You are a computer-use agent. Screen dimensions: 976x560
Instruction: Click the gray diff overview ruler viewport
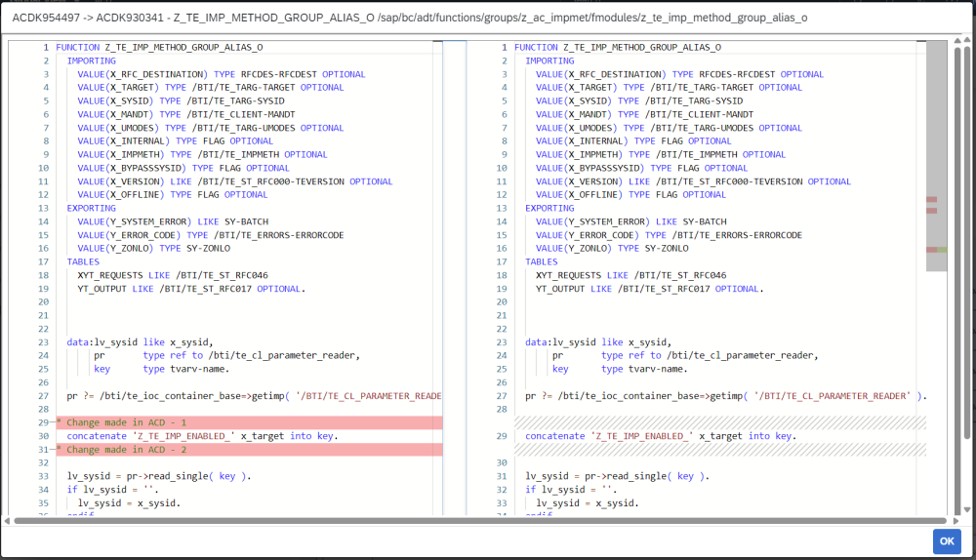[937, 155]
